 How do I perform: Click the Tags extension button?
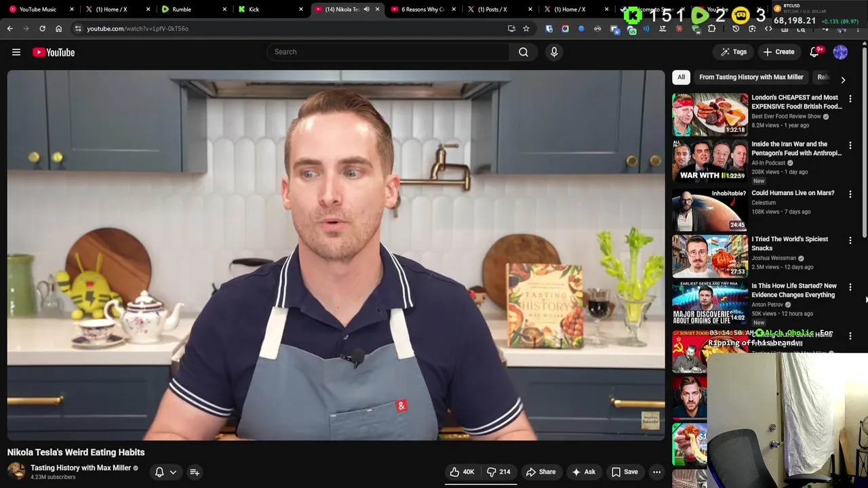pyautogui.click(x=734, y=52)
